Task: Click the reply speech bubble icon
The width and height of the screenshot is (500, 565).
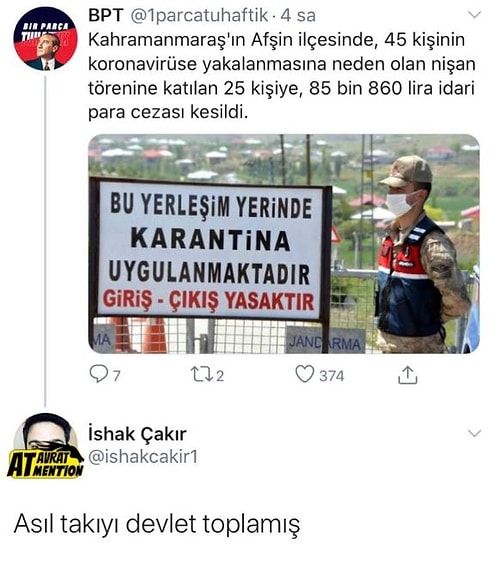Action: tap(98, 374)
